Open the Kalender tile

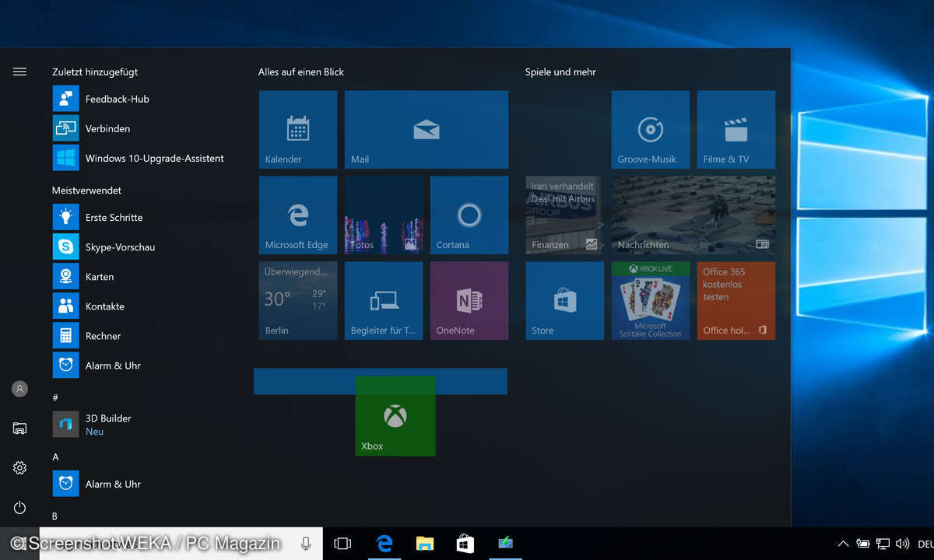coord(298,130)
